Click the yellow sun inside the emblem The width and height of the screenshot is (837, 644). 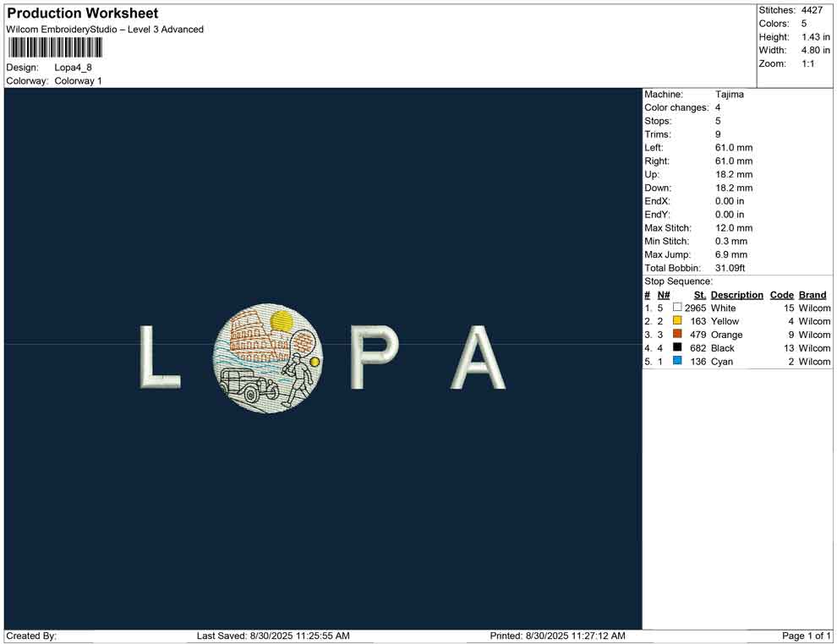coord(282,320)
